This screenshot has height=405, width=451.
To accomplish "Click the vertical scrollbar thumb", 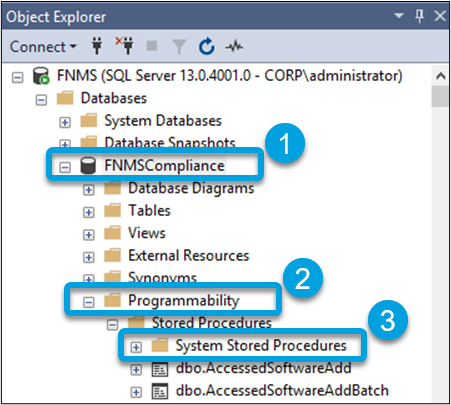I will coord(440,96).
